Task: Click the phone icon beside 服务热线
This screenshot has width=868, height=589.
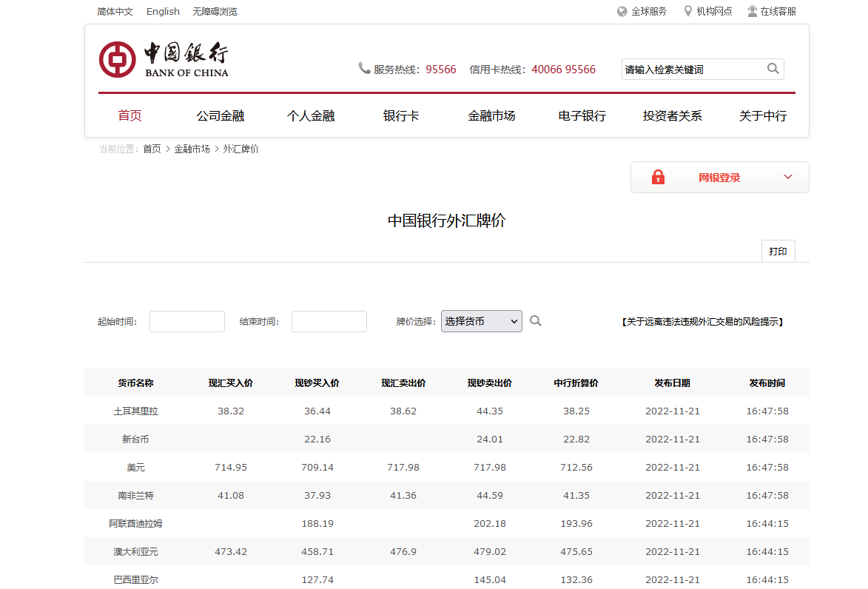Action: [364, 68]
